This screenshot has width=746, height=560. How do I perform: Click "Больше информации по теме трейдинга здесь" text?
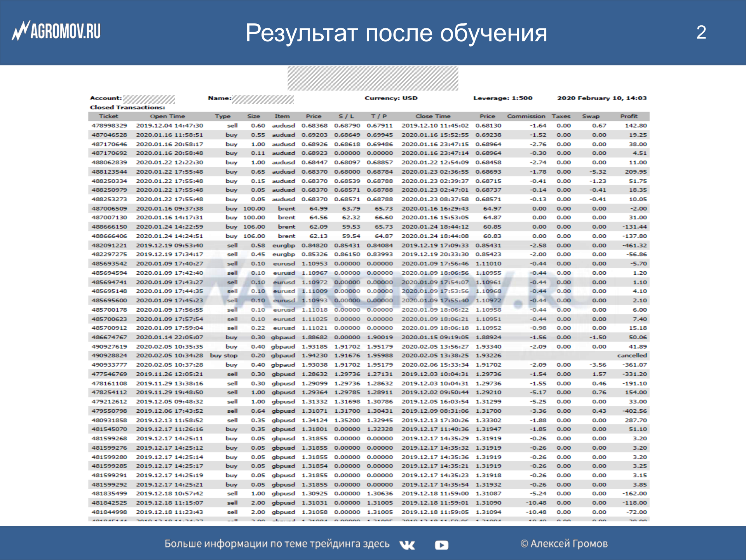tap(277, 544)
